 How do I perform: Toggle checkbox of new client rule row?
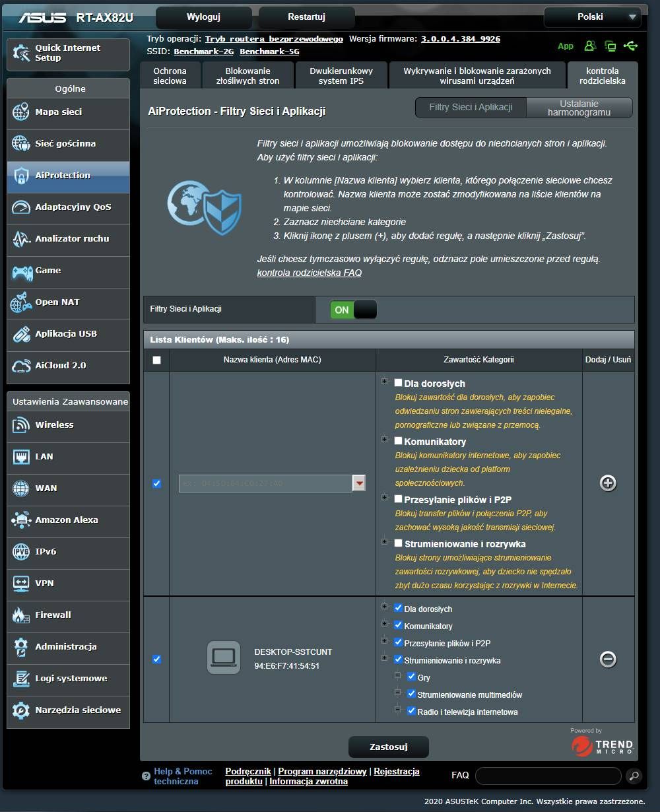click(156, 483)
